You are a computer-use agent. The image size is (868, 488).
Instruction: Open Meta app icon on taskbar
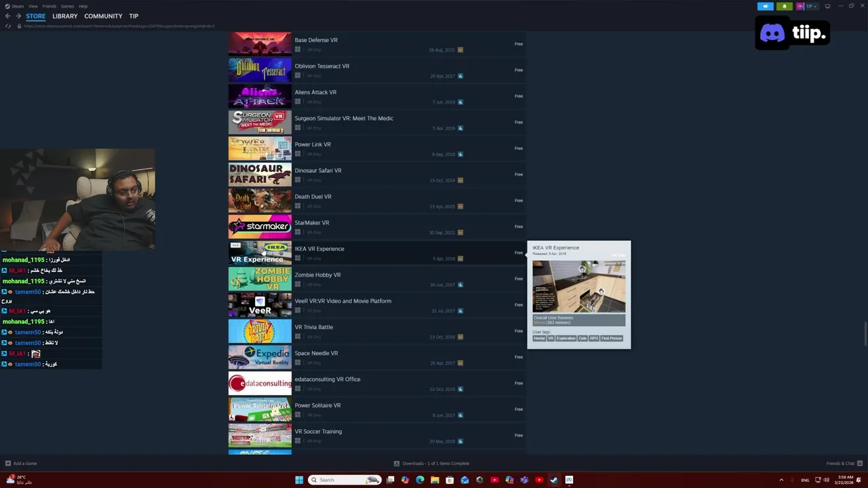tap(569, 480)
